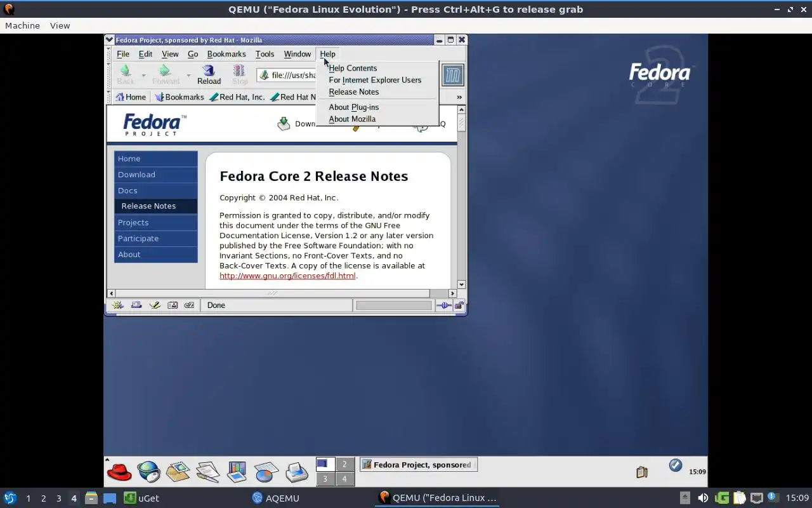Open the Navigator component in status bar
Viewport: 812px width, 508px height.
[x=118, y=305]
